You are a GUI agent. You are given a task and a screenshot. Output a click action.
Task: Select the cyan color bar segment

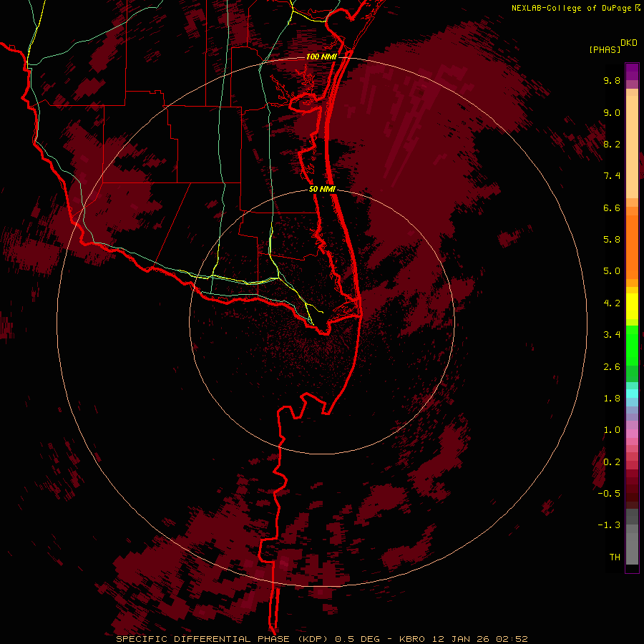click(632, 394)
